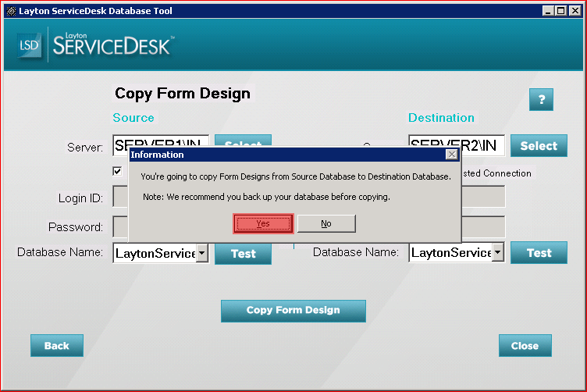
Task: Close the Database Tool window
Action: click(575, 11)
